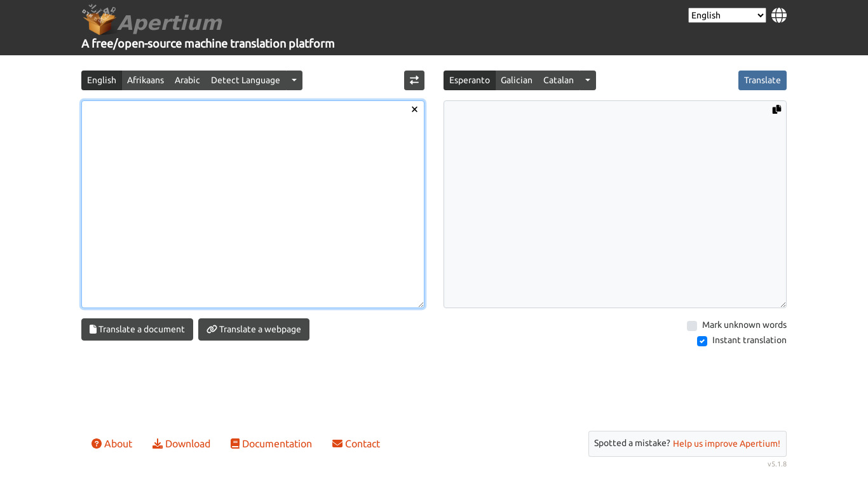The image size is (868, 488).
Task: Open Translate a webpage
Action: point(254,329)
